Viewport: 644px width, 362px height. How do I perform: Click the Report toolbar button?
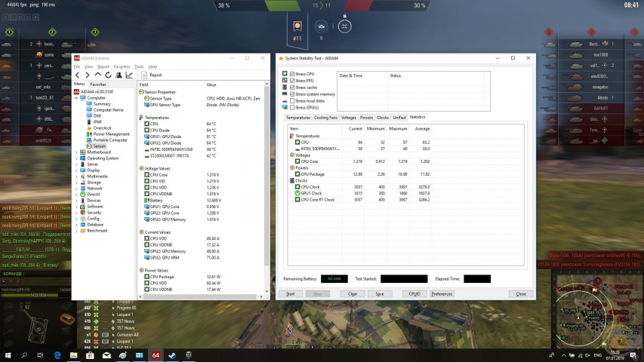click(152, 75)
